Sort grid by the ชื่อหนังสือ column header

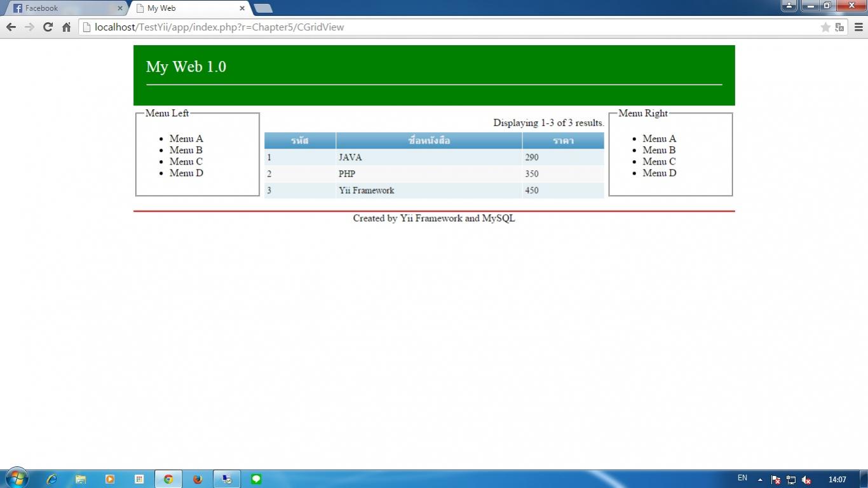429,140
